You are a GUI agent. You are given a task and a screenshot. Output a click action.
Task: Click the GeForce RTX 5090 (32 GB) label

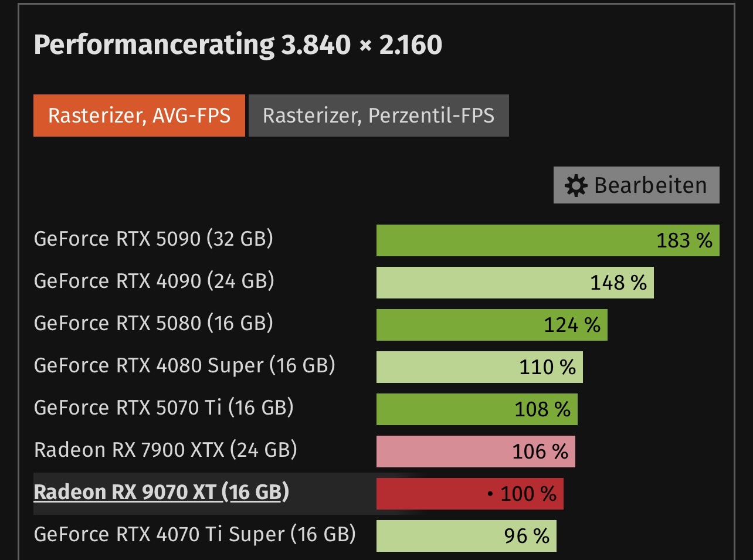[154, 239]
